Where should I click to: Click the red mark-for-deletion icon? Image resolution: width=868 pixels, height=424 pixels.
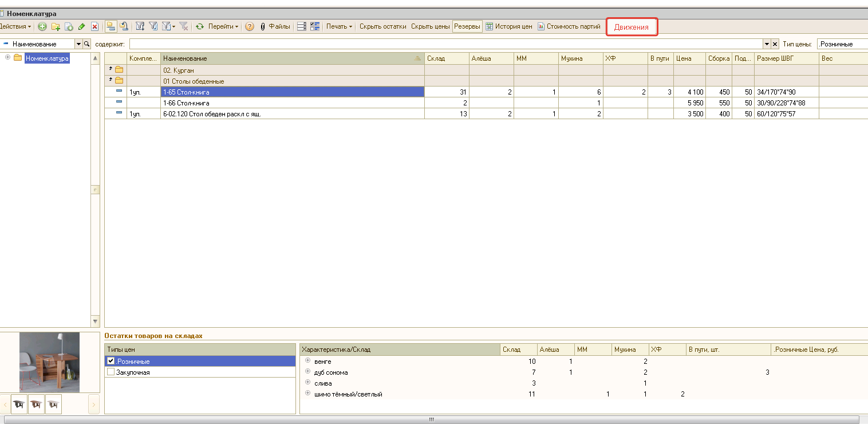(x=95, y=26)
